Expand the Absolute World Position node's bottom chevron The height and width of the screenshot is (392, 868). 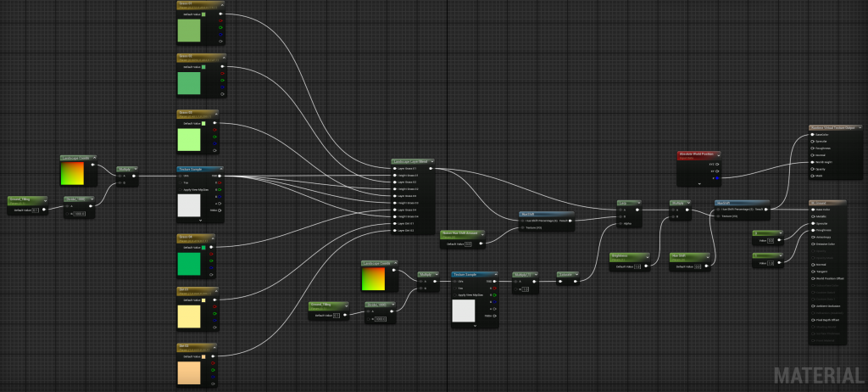[698, 182]
